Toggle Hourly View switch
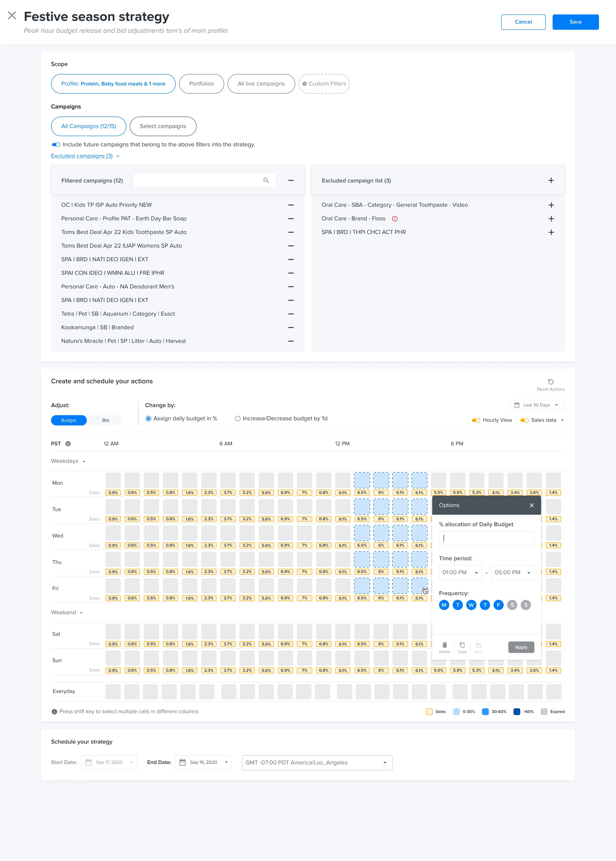Screen dimensions: 616x861 click(476, 420)
